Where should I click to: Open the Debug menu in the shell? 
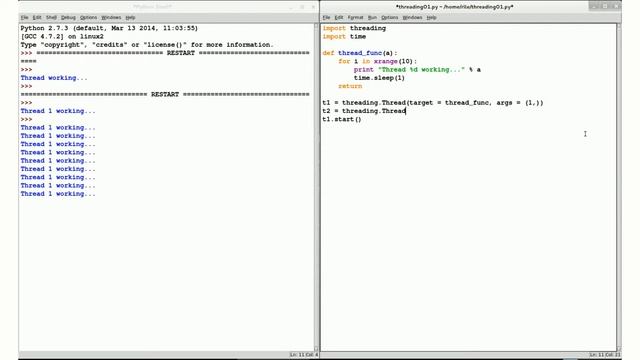[68, 18]
